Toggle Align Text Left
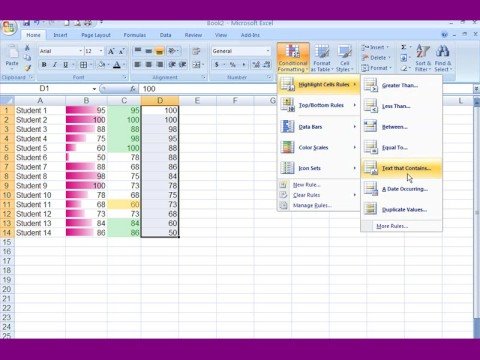The image size is (480, 360). coord(137,65)
